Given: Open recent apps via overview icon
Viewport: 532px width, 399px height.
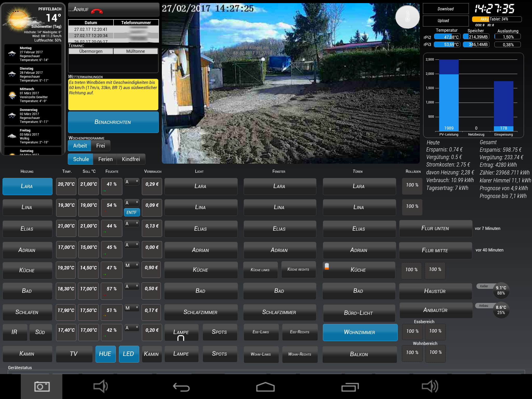Looking at the screenshot, I should 350,387.
